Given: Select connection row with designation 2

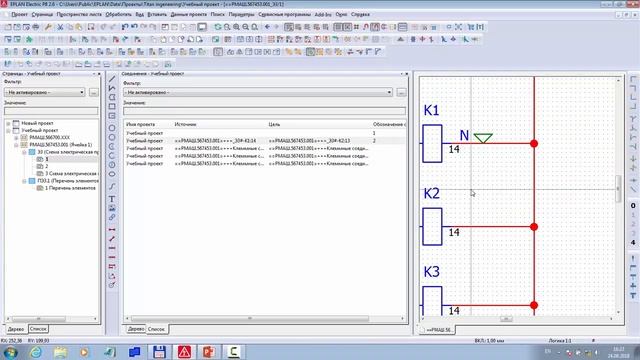Looking at the screenshot, I should pyautogui.click(x=264, y=141).
